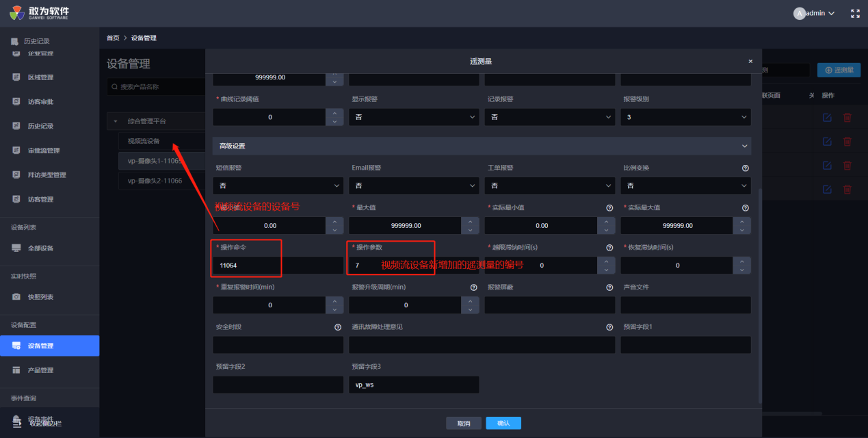Click the 预留字段3 field containing vp_ws
This screenshot has height=438, width=868.
(414, 385)
